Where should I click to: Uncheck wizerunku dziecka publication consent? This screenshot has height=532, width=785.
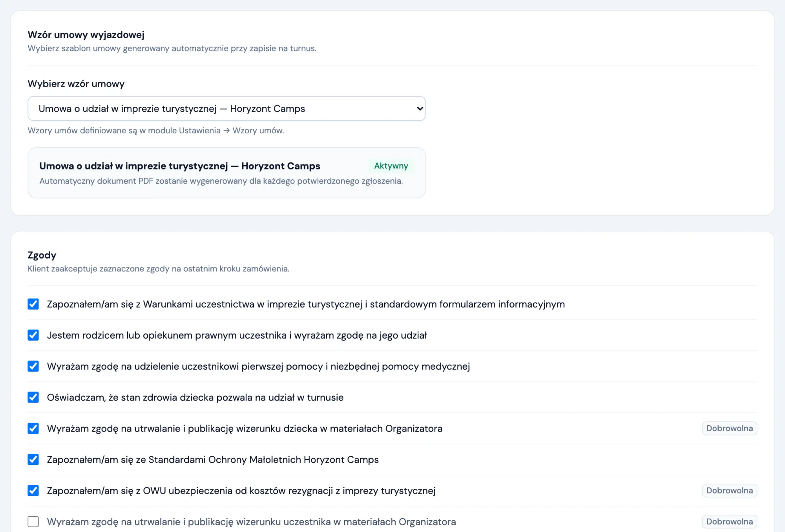pyautogui.click(x=33, y=428)
